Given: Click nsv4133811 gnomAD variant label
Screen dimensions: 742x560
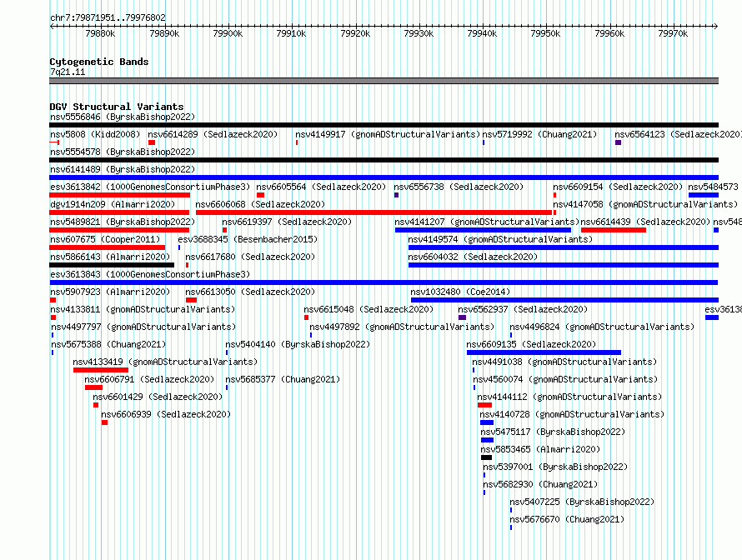Looking at the screenshot, I should click(x=143, y=309).
